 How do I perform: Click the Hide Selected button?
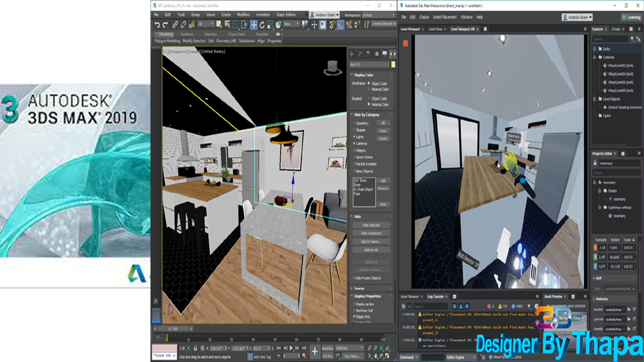[371, 225]
